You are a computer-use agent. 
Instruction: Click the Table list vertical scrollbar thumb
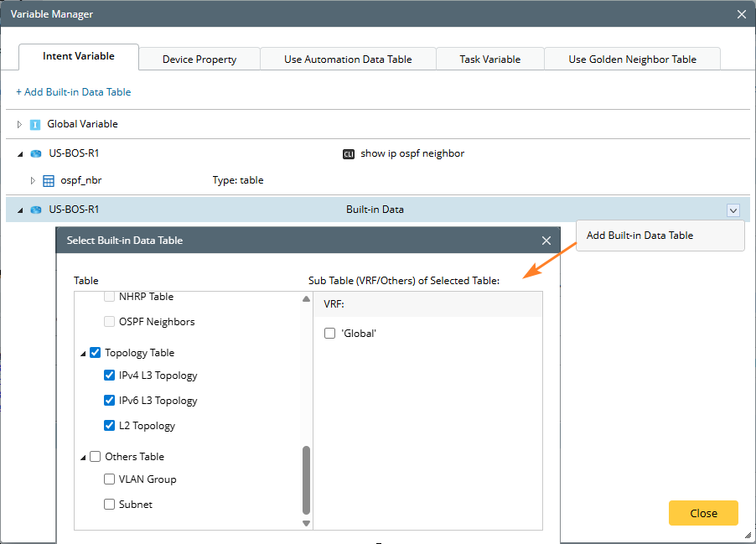click(x=306, y=479)
